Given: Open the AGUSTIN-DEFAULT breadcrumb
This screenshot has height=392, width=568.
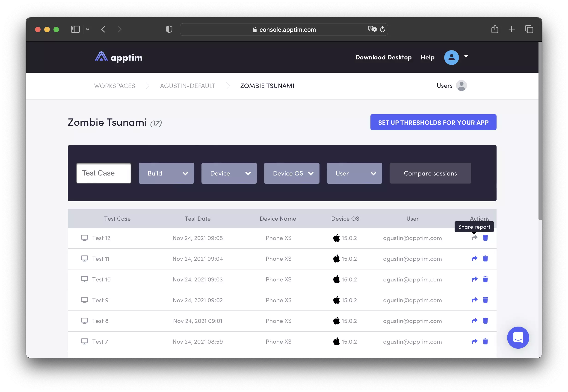Looking at the screenshot, I should [188, 86].
